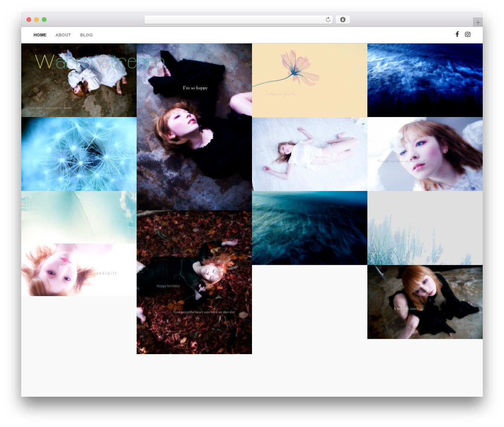The height and width of the screenshot is (427, 504).
Task: Click the yellow minimize window button
Action: click(37, 20)
